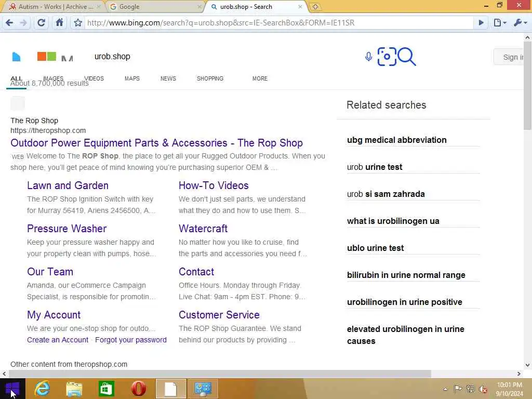The image size is (532, 399).
Task: Click the vertical scrollbar thumb
Action: 528,86
